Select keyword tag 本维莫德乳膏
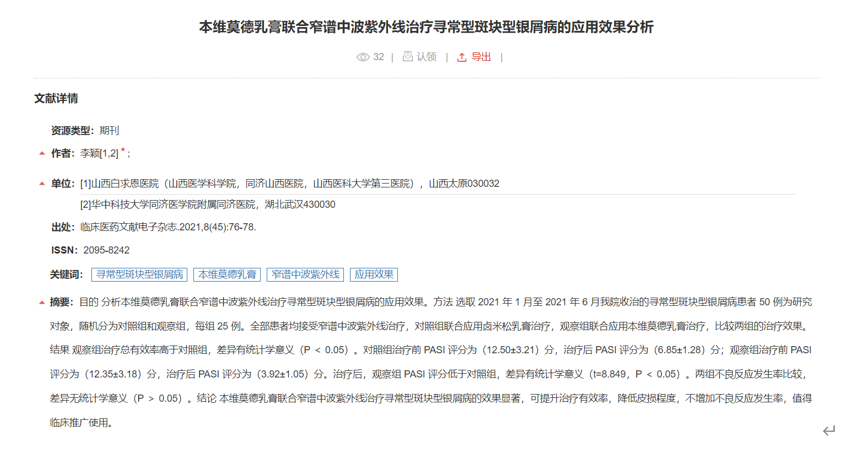The height and width of the screenshot is (450, 855). [x=227, y=274]
